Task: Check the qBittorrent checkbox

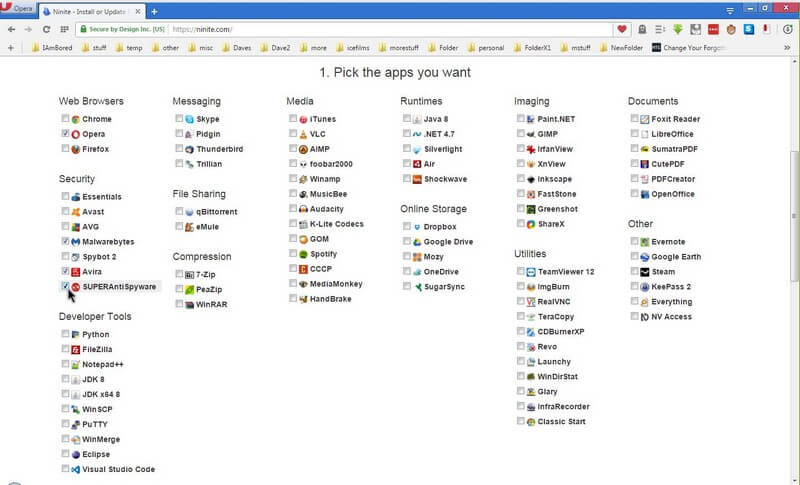Action: (179, 211)
